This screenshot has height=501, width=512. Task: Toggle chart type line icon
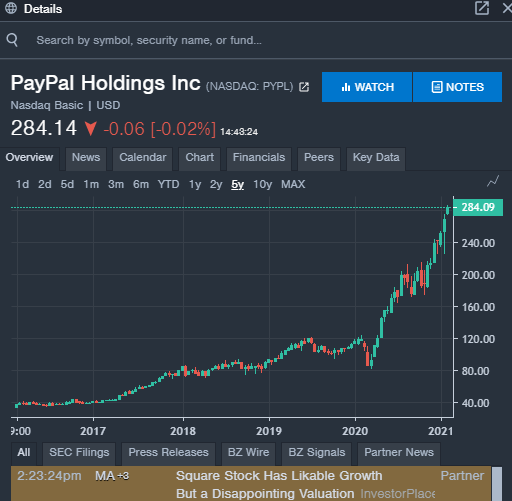coord(493,181)
